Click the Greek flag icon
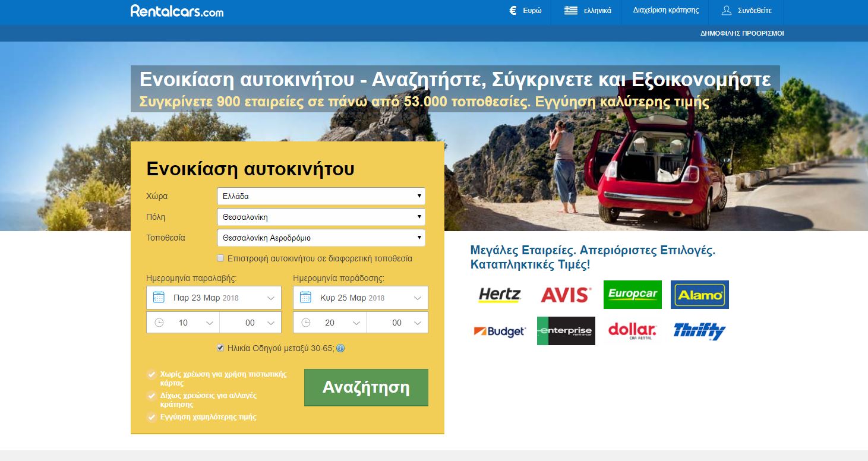The image size is (868, 461). 571,10
